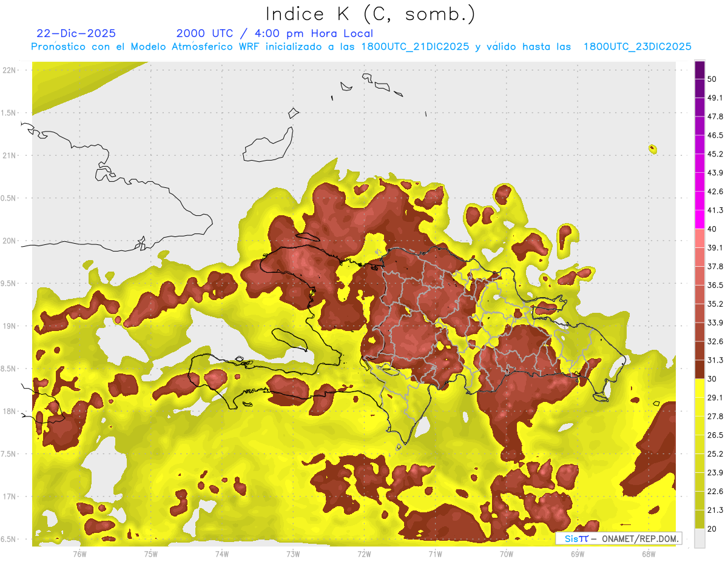The width and height of the screenshot is (728, 562).
Task: Click the legend value '49.1'
Action: (x=715, y=98)
